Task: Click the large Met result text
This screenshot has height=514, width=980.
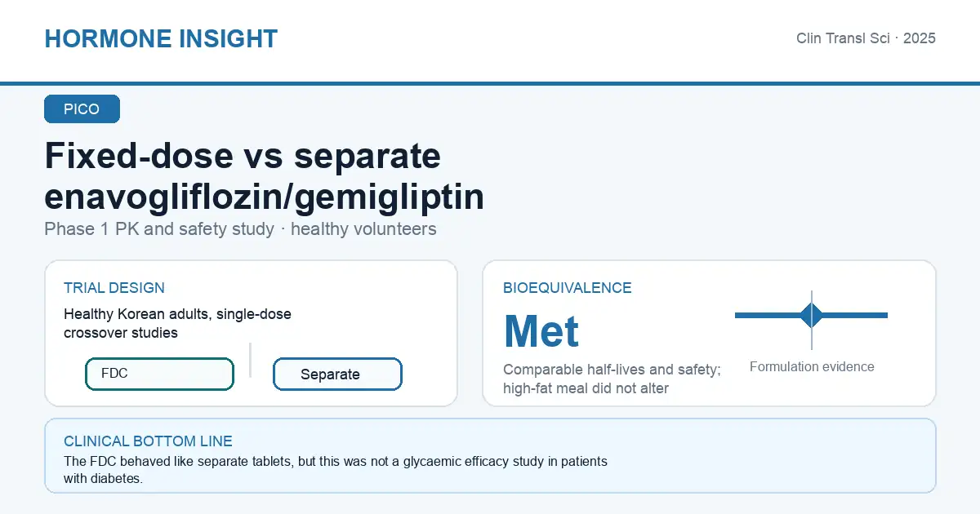Action: pyautogui.click(x=541, y=330)
